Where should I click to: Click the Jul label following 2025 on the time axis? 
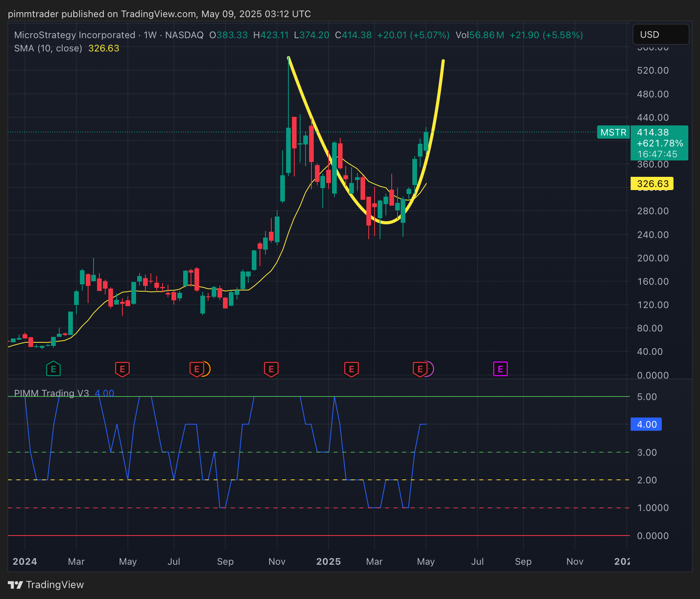477,562
